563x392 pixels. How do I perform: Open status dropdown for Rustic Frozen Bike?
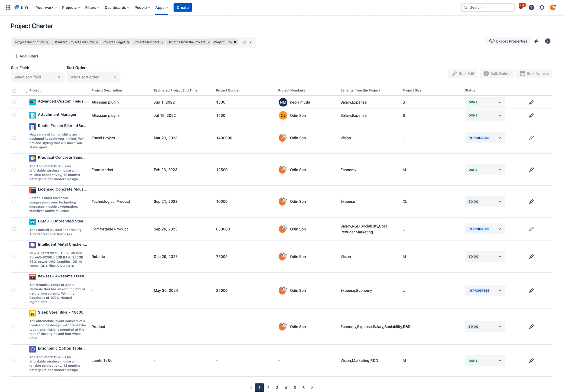tap(485, 138)
